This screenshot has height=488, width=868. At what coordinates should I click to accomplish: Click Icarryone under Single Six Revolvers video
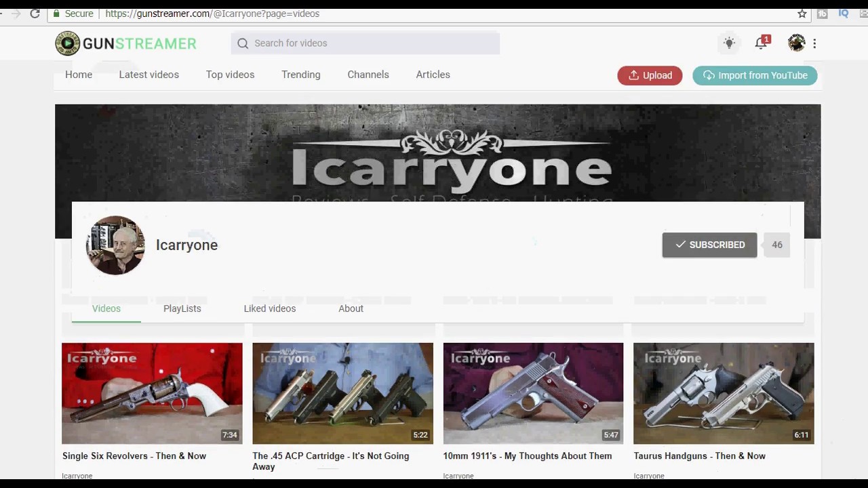coord(77,476)
